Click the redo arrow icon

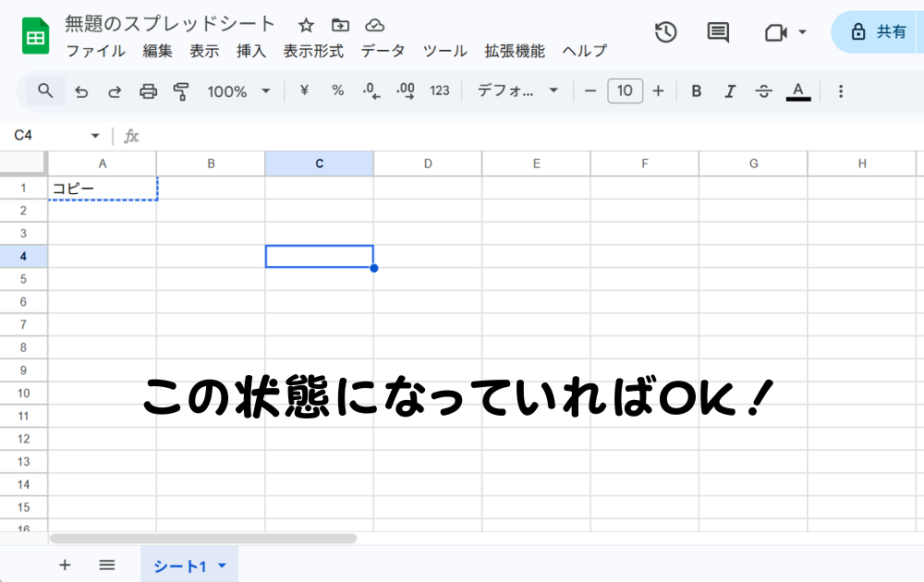click(115, 91)
